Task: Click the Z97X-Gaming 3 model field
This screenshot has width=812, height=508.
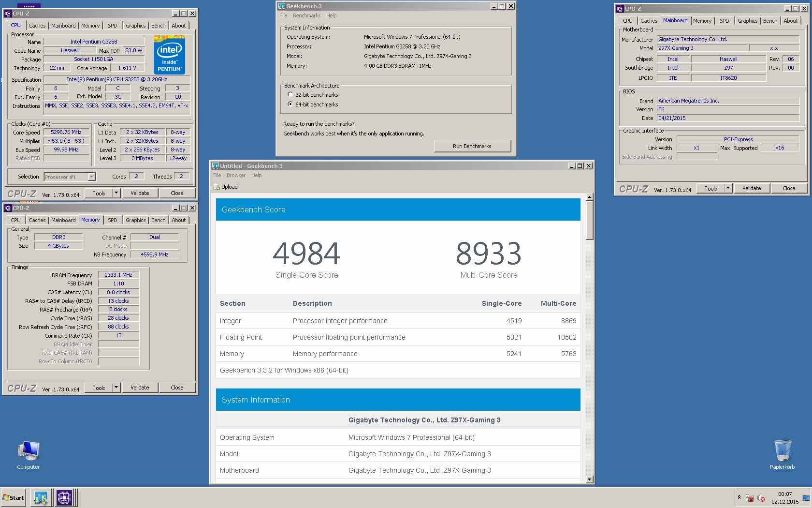Action: (702, 48)
